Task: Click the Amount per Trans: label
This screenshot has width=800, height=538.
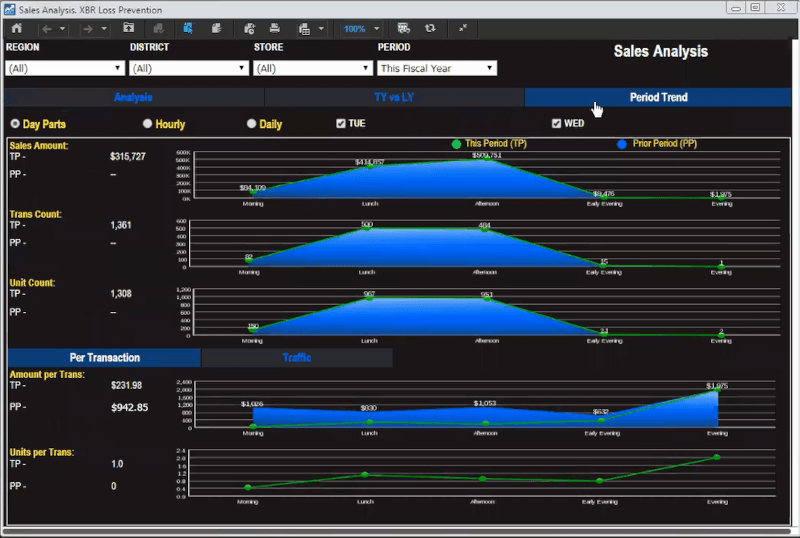Action: coord(47,375)
